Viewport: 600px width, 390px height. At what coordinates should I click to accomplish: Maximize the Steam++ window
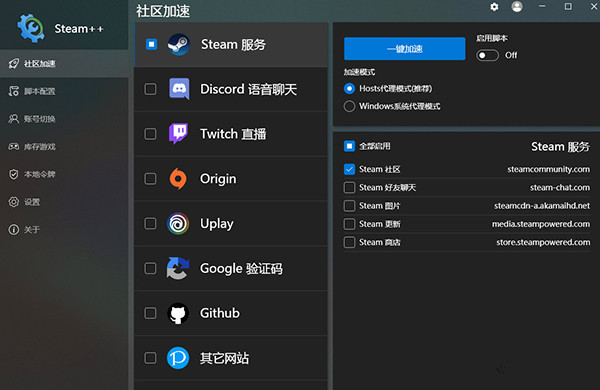click(568, 7)
